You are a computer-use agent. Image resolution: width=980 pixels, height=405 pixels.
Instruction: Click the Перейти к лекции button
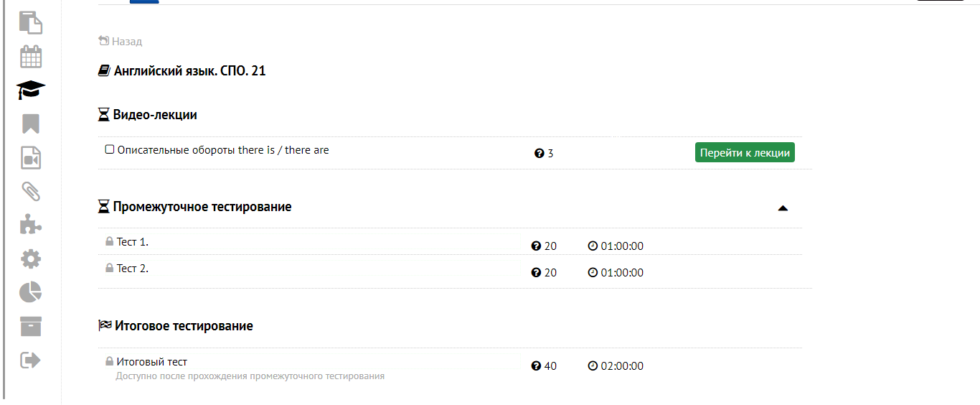(x=745, y=152)
